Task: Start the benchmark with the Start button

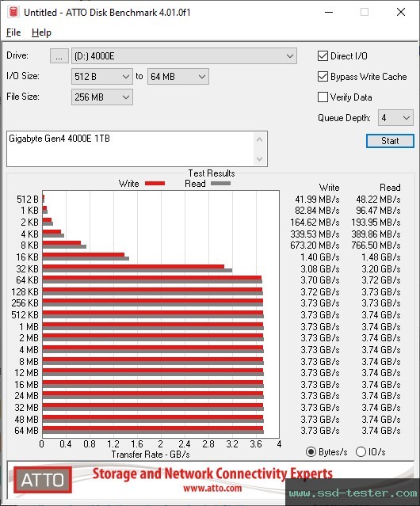Action: [390, 141]
